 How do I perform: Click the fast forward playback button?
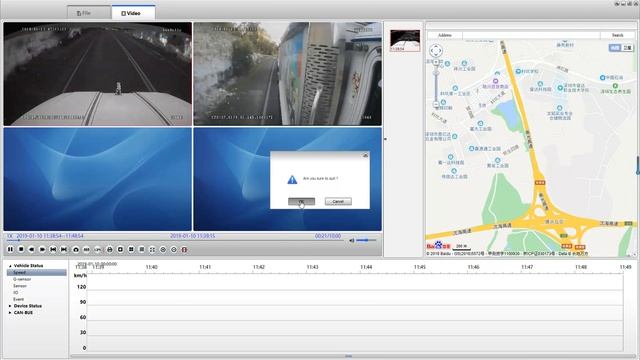click(x=42, y=249)
